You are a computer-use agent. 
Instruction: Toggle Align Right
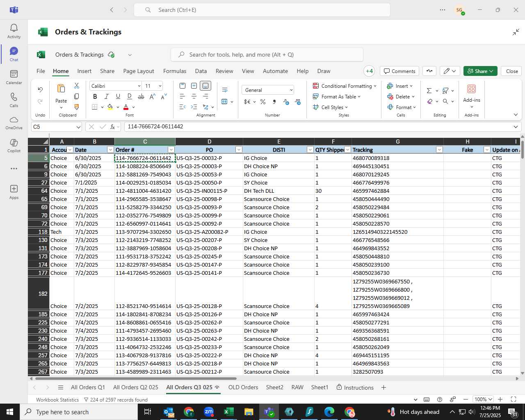click(205, 96)
